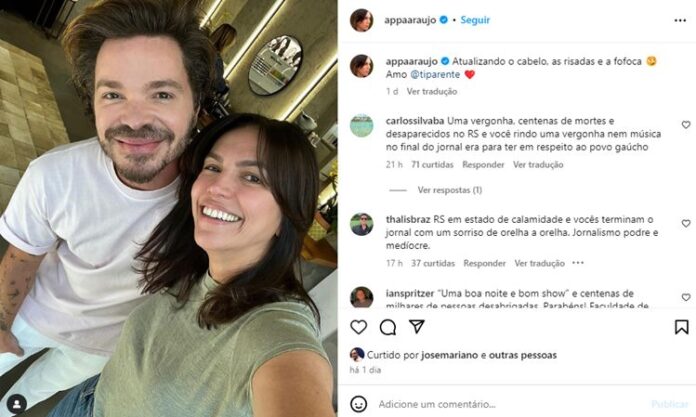This screenshot has height=417, width=696.
Task: Expand Ver respostas (1) replies
Action: coord(450,190)
